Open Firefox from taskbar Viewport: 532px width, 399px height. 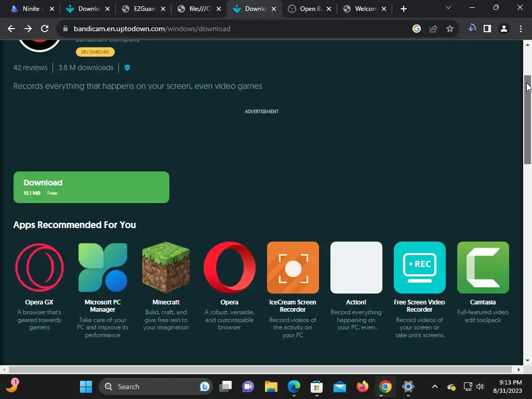[x=362, y=387]
